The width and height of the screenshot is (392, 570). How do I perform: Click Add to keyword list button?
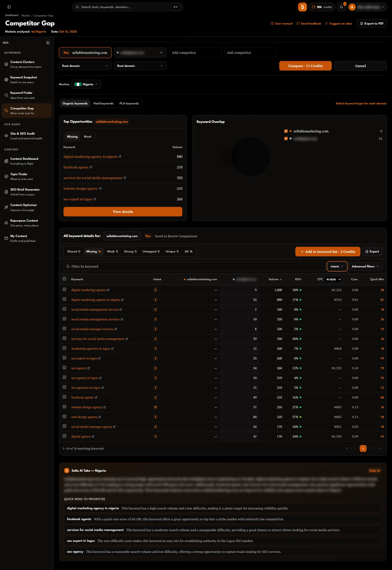point(327,252)
